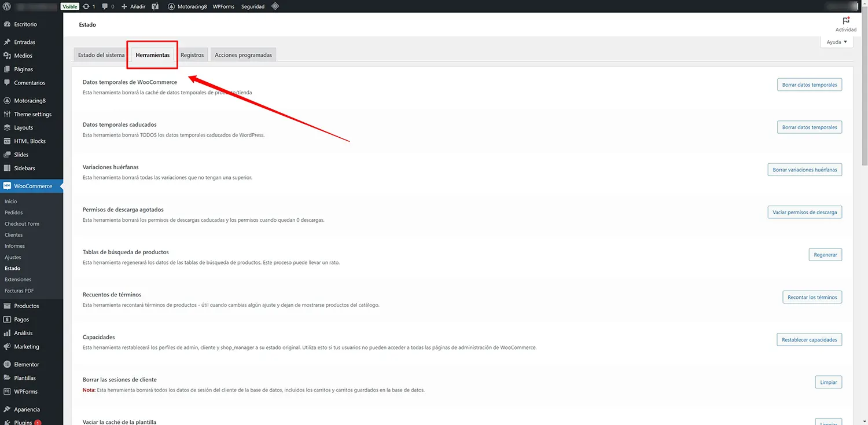
Task: Click Limpiar to clear customer sessions
Action: click(x=828, y=382)
